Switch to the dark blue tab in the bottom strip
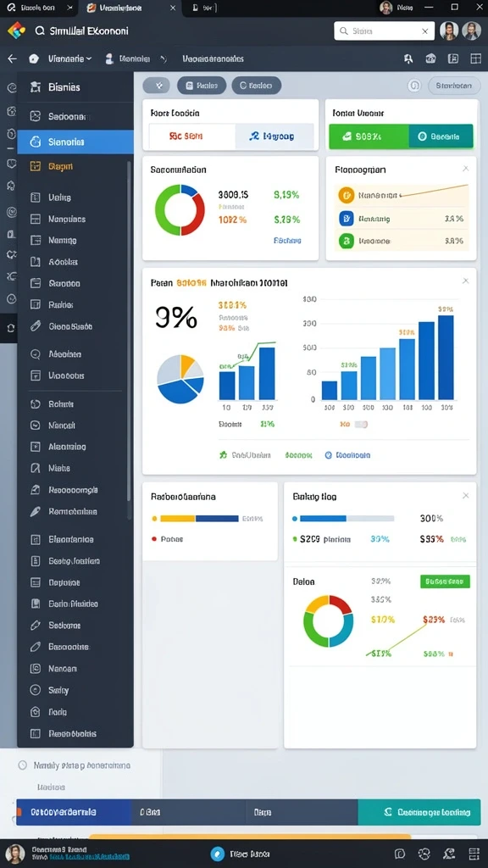The width and height of the screenshot is (488, 868). pos(74,812)
